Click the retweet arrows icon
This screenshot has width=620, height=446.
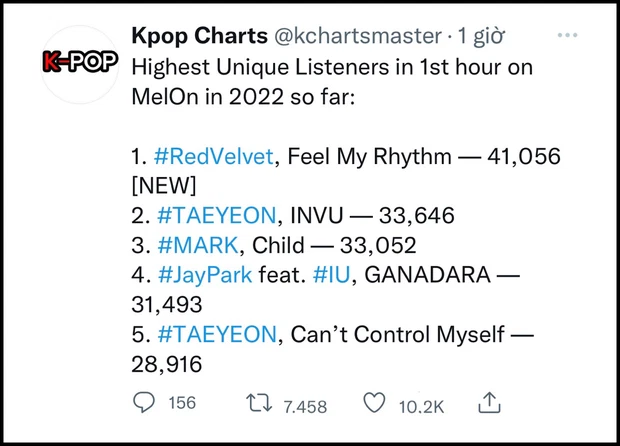click(x=259, y=403)
